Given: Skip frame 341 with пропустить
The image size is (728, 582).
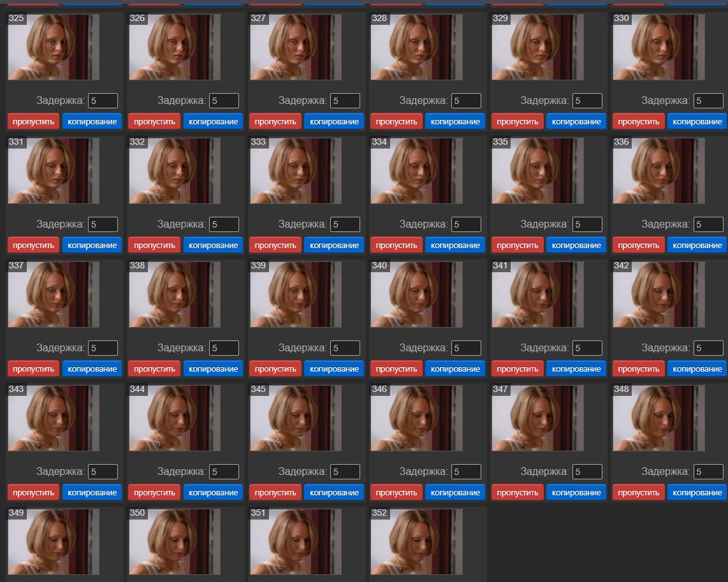Looking at the screenshot, I should pos(517,369).
